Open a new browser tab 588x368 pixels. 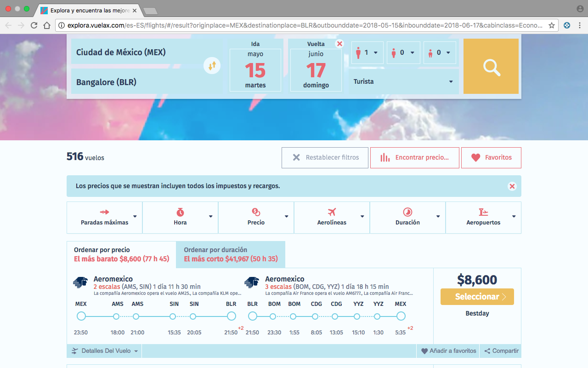pos(150,11)
